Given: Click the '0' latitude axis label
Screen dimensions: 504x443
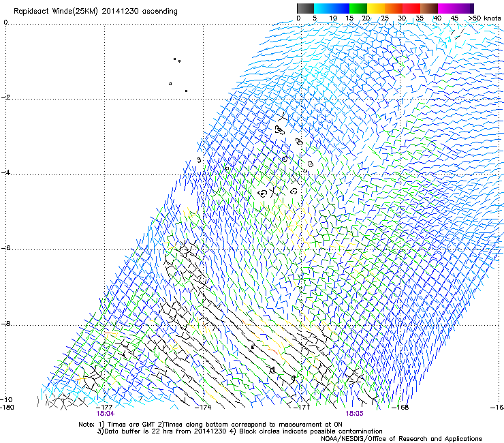Looking at the screenshot, I should click(5, 22).
